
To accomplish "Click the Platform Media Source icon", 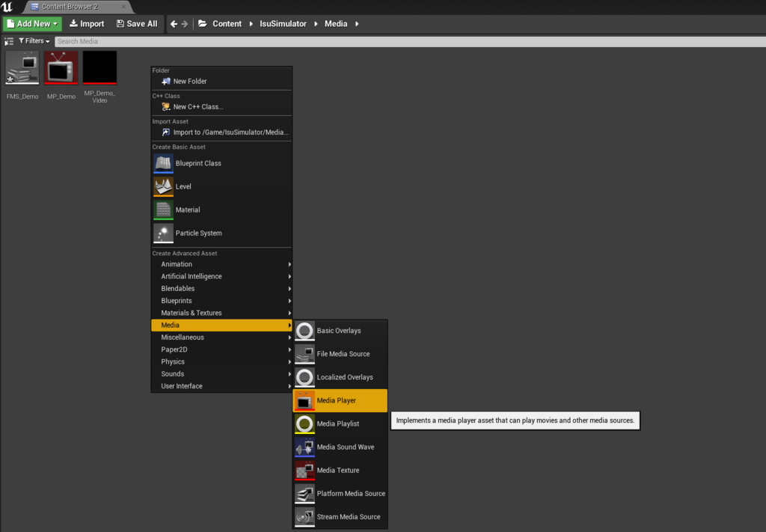I will point(304,493).
